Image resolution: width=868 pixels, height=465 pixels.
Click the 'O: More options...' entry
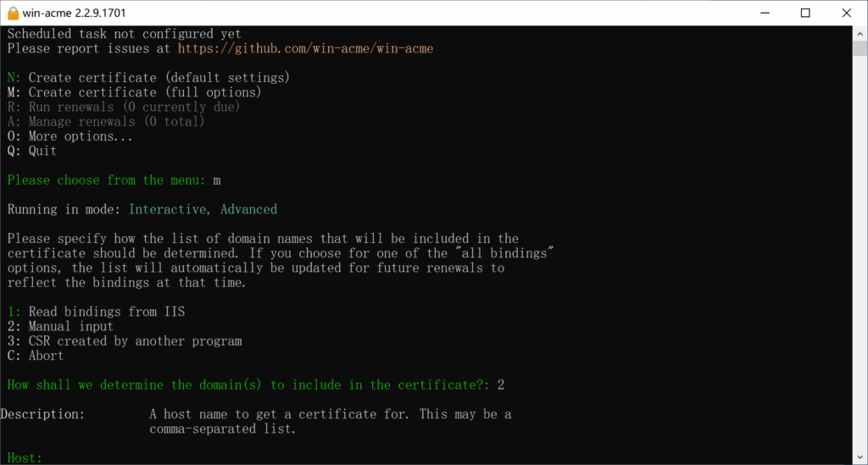70,136
